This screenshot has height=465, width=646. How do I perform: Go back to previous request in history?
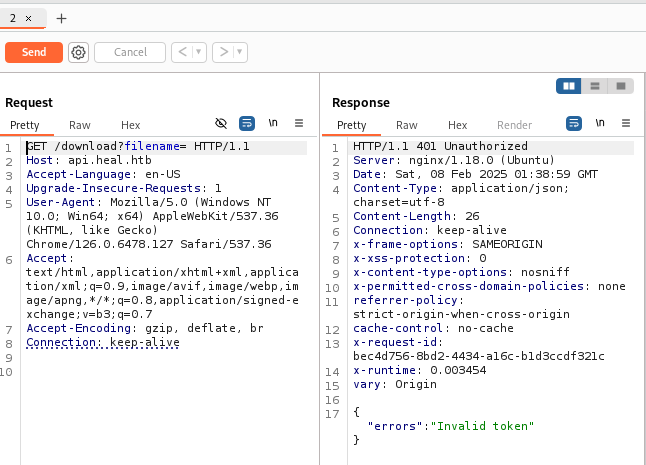(x=181, y=52)
